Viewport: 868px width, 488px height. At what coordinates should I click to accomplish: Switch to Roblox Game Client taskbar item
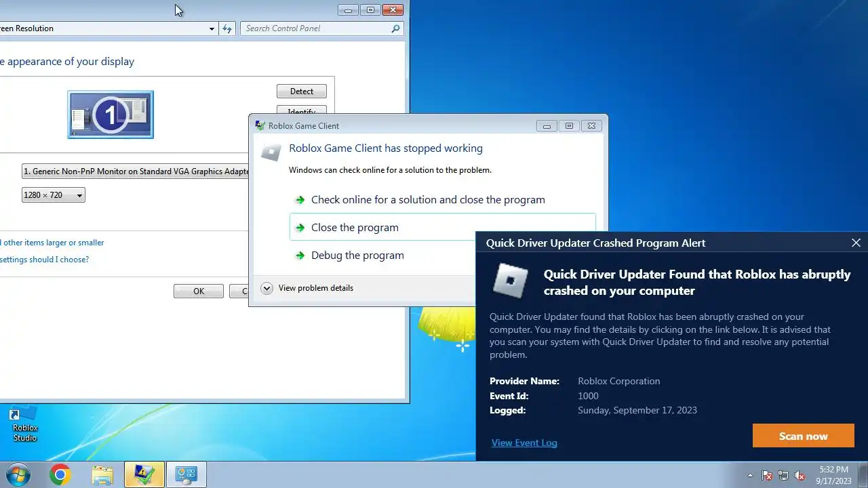(x=144, y=474)
